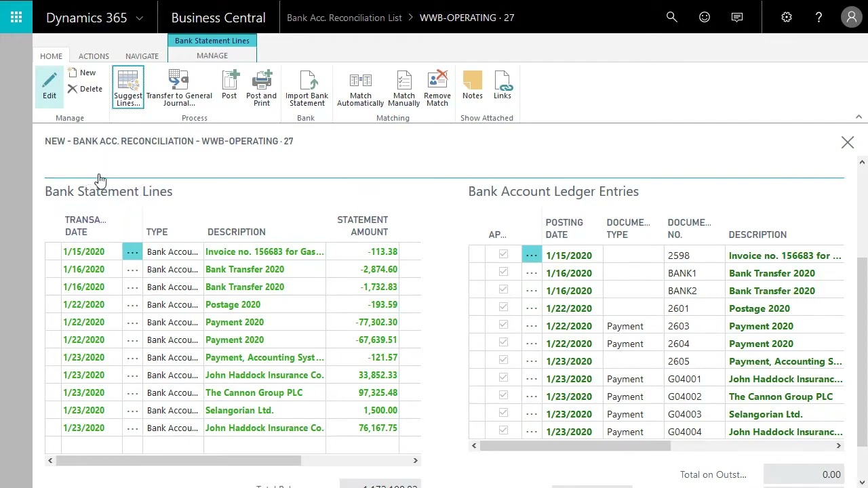Go to Bank Acc. Reconciliation List breadcrumb
The height and width of the screenshot is (488, 868).
pos(344,18)
